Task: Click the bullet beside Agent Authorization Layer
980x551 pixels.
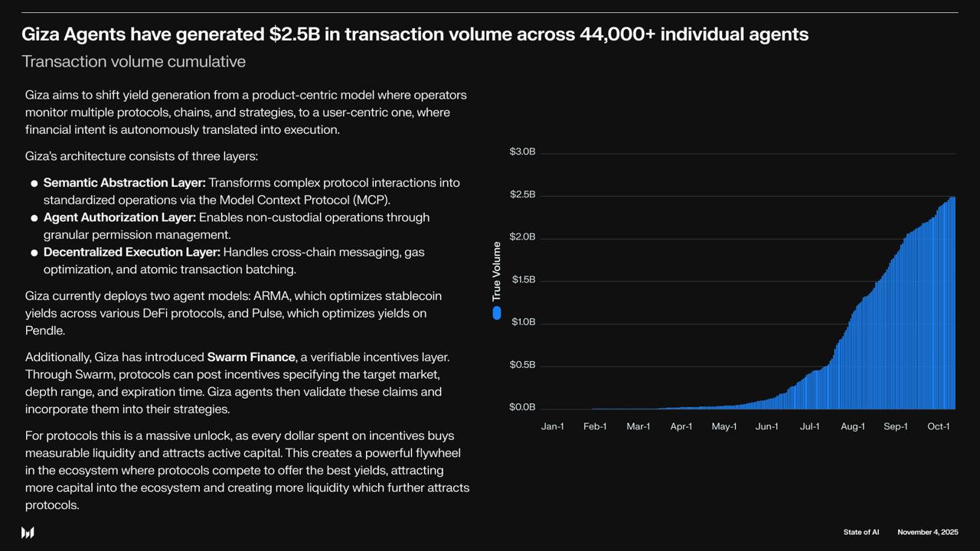Action: point(34,218)
